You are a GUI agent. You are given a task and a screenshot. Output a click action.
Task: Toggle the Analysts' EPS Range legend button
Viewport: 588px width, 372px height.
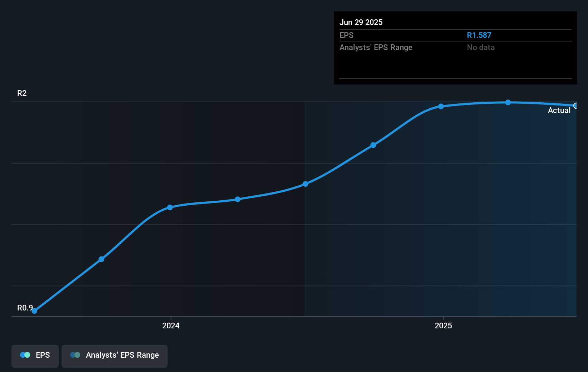pos(114,356)
